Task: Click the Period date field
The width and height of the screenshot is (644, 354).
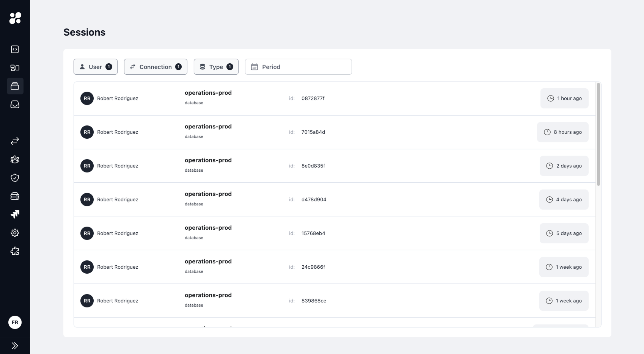Action: [298, 67]
